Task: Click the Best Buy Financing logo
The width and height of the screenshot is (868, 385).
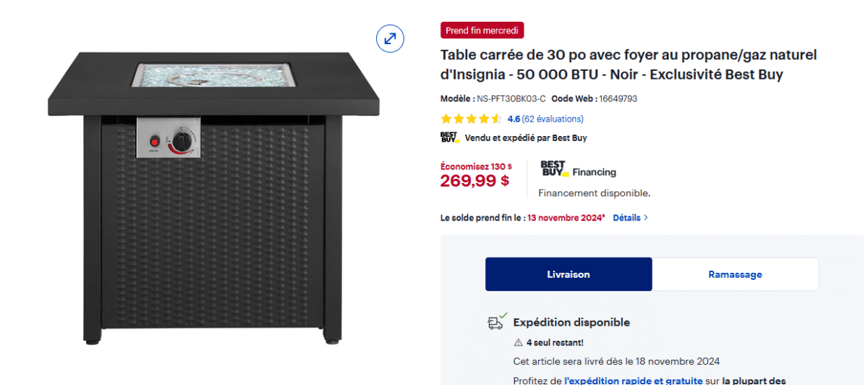Action: click(578, 169)
